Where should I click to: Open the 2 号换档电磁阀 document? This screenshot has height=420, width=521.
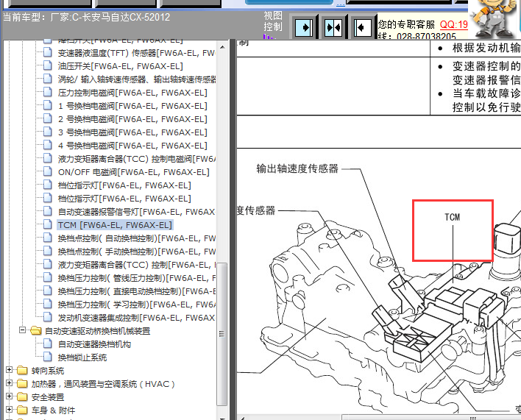click(132, 119)
